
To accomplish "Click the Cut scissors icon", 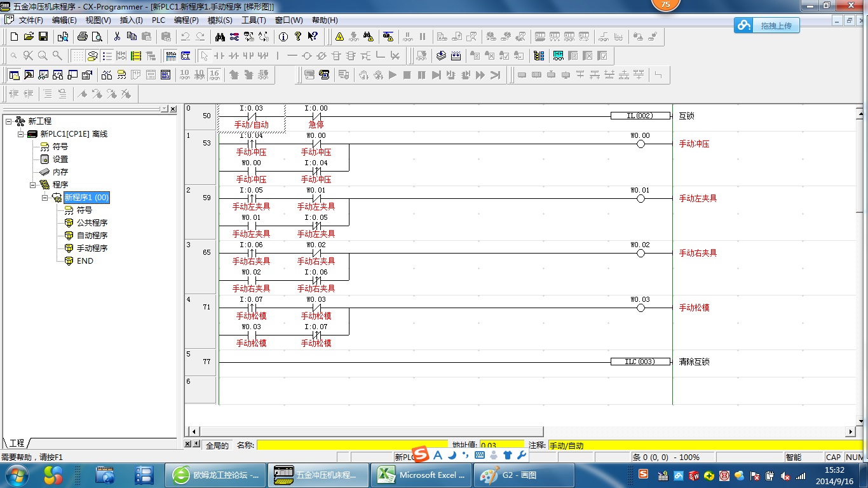I will [117, 37].
